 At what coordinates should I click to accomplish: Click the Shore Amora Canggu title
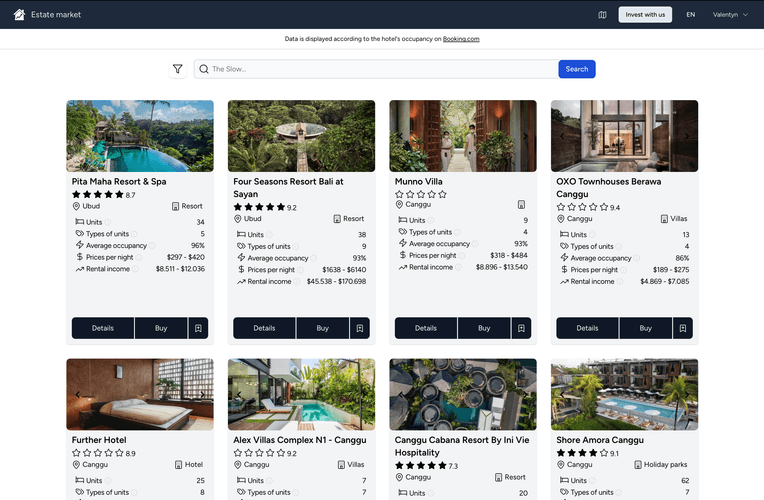point(600,440)
